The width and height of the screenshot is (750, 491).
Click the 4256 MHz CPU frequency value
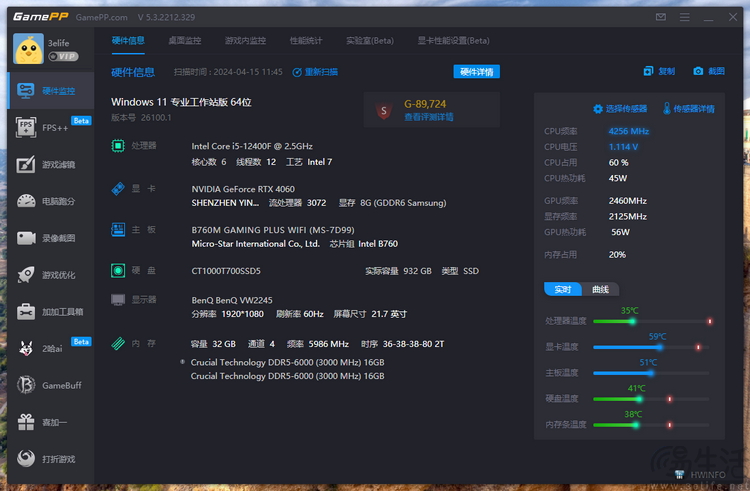click(629, 131)
